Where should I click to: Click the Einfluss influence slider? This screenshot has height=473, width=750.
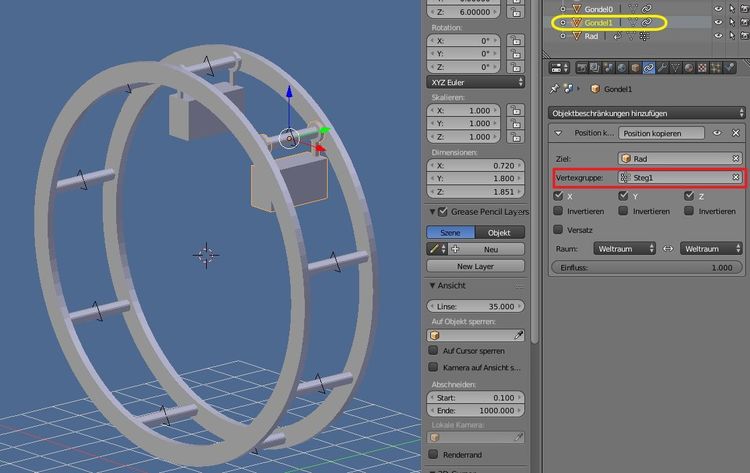(647, 267)
